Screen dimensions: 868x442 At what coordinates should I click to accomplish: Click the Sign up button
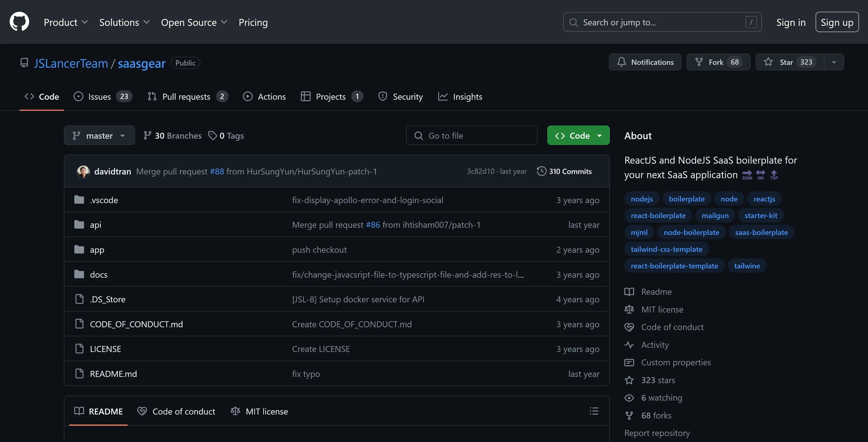click(x=837, y=22)
